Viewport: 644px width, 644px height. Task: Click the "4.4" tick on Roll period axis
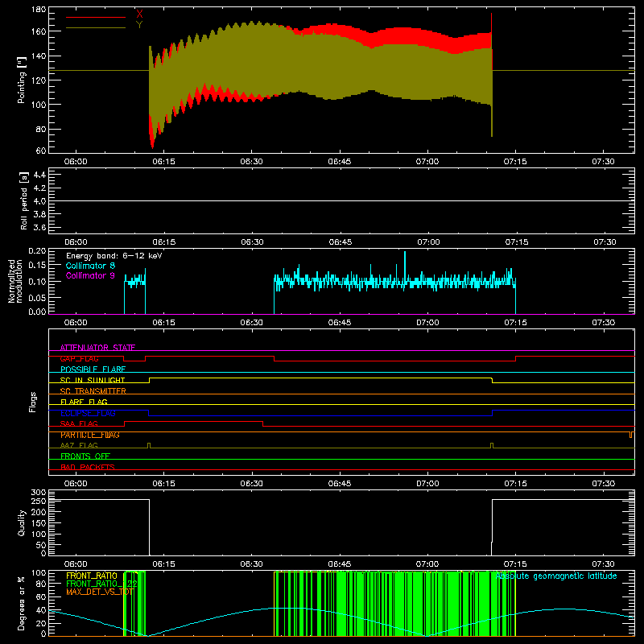[39, 175]
